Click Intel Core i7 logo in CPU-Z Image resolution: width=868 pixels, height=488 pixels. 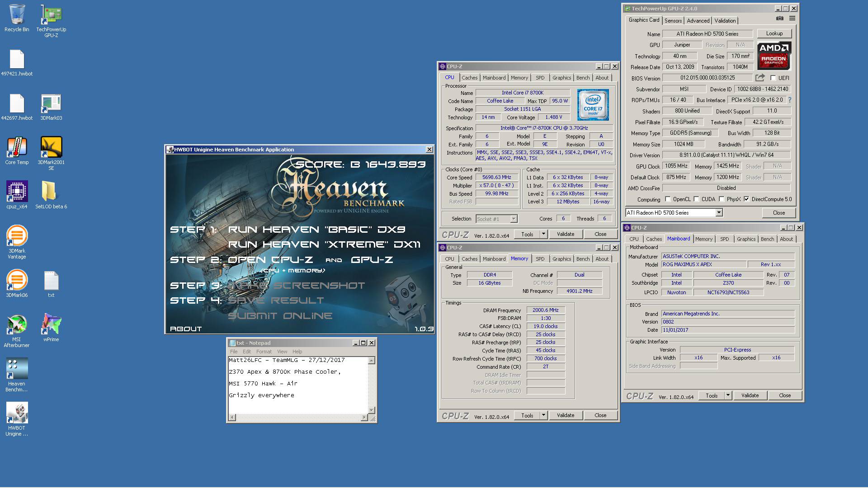(x=593, y=105)
